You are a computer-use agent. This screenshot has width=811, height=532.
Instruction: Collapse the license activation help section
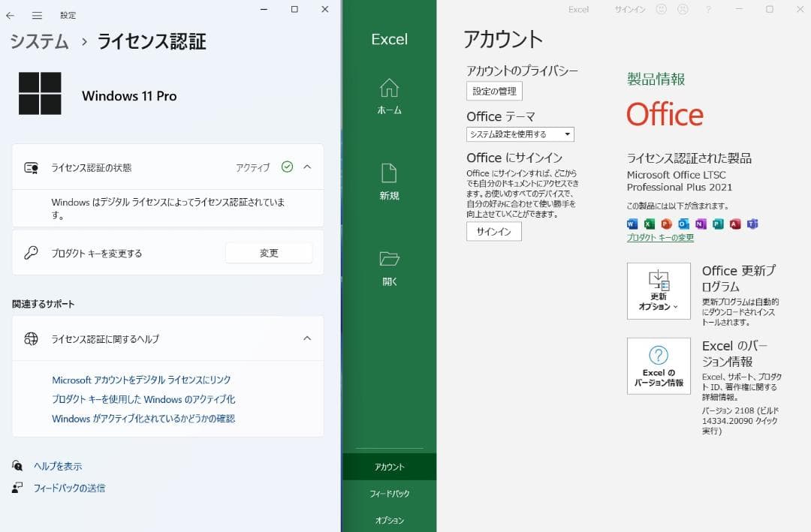point(307,338)
